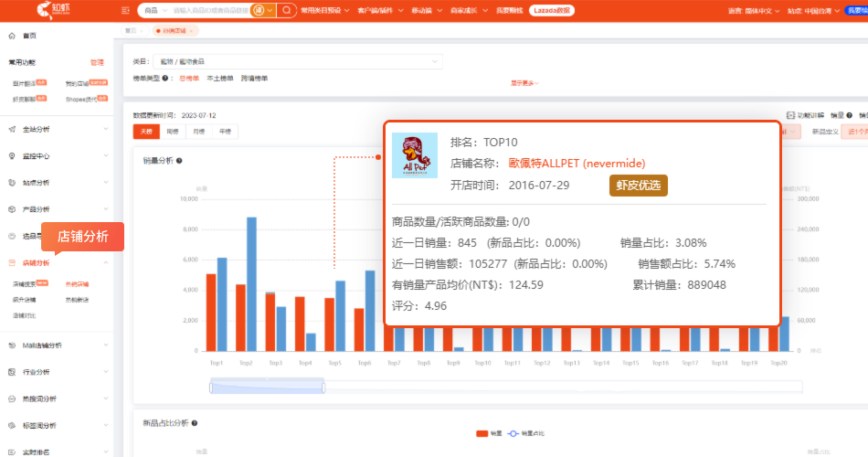Open the 语言 简体中文 dropdown
The image size is (868, 457).
(754, 11)
